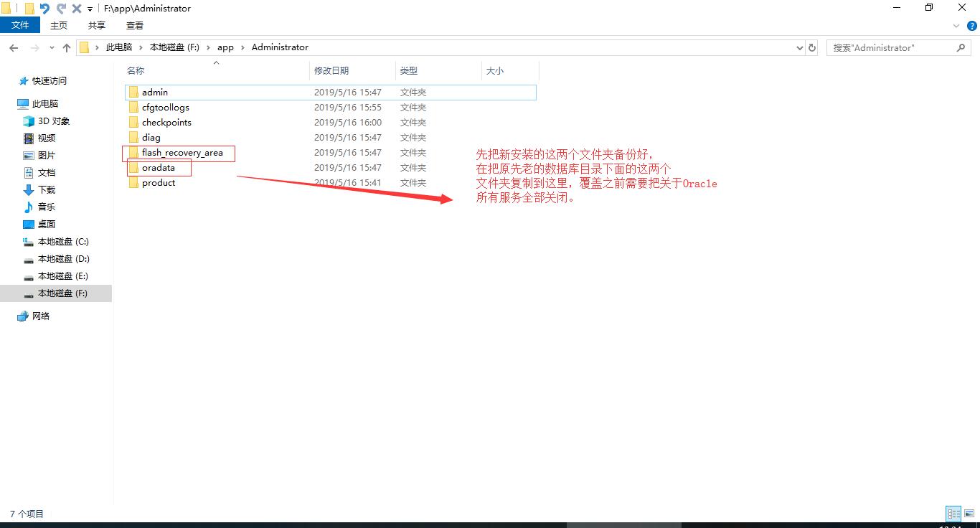
Task: Go back with the left arrow button
Action: 14,47
